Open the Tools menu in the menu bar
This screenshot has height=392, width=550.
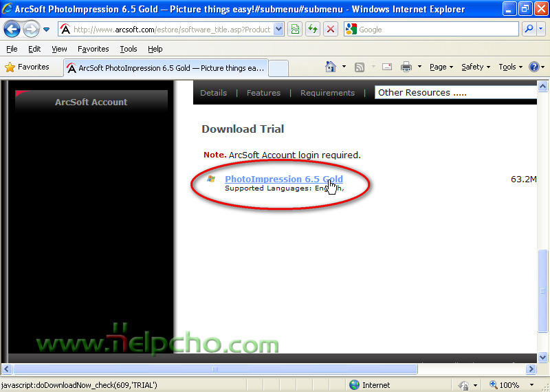point(129,49)
